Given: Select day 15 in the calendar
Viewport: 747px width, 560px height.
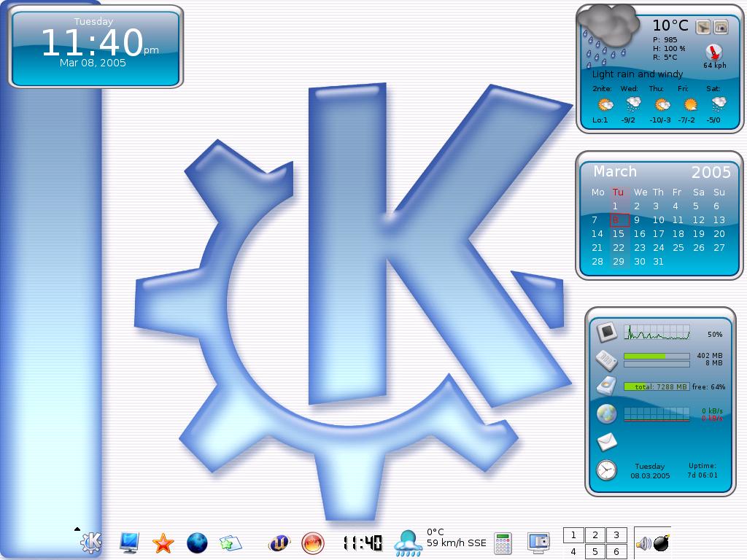Looking at the screenshot, I should [x=619, y=234].
